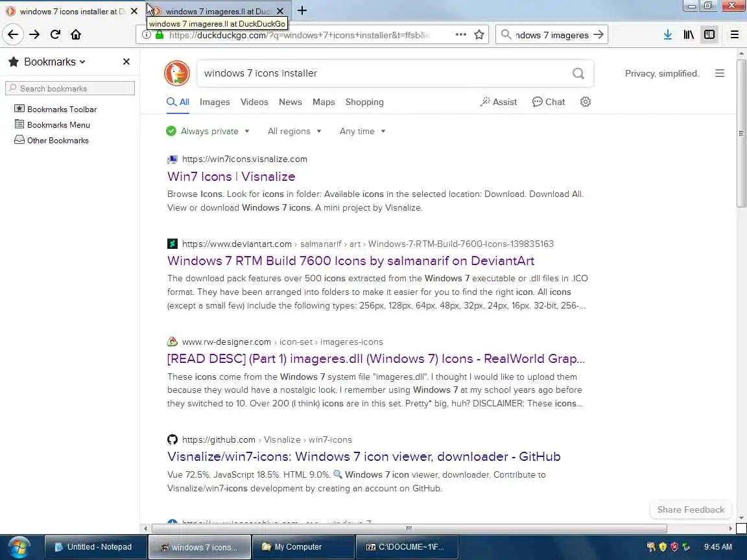The image size is (747, 560).
Task: Click Share Feedback button
Action: 691,509
